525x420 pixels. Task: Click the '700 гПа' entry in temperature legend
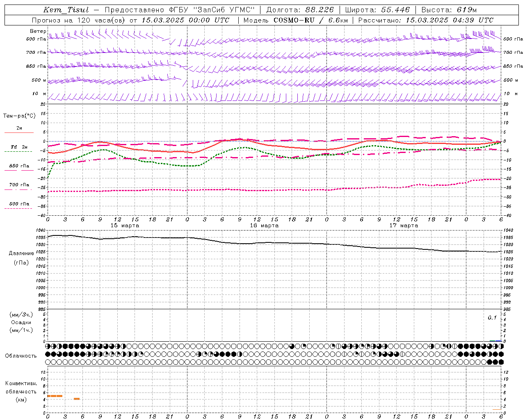(x=19, y=185)
